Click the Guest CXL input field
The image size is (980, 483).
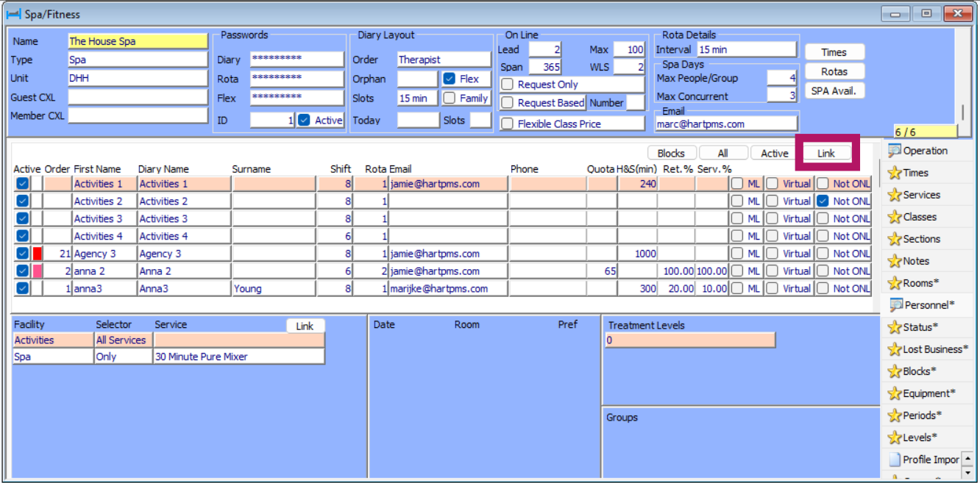coord(138,97)
